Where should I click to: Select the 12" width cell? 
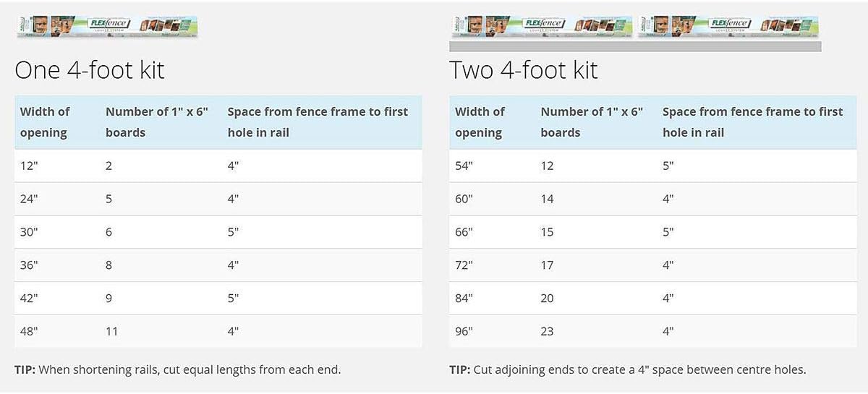pyautogui.click(x=29, y=166)
